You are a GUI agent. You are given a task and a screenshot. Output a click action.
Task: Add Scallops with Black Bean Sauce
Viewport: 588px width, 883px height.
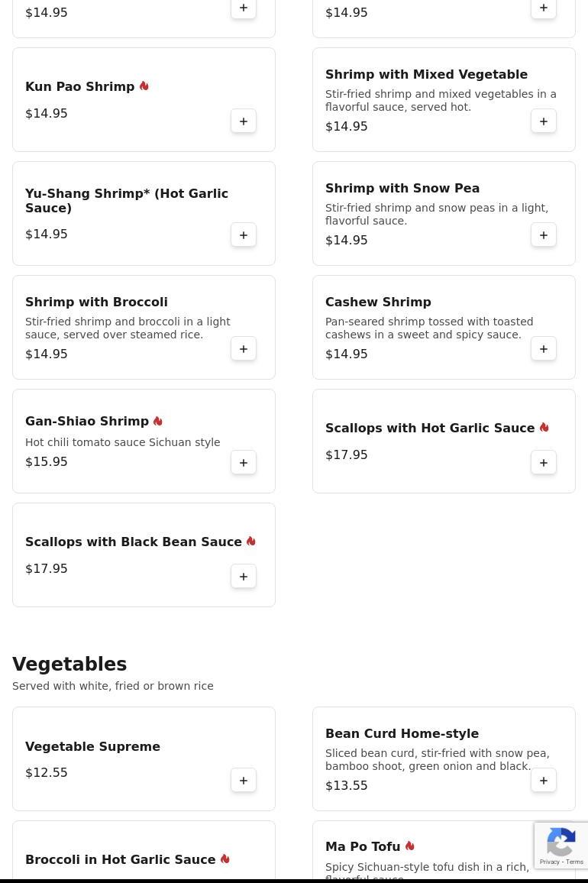[244, 576]
